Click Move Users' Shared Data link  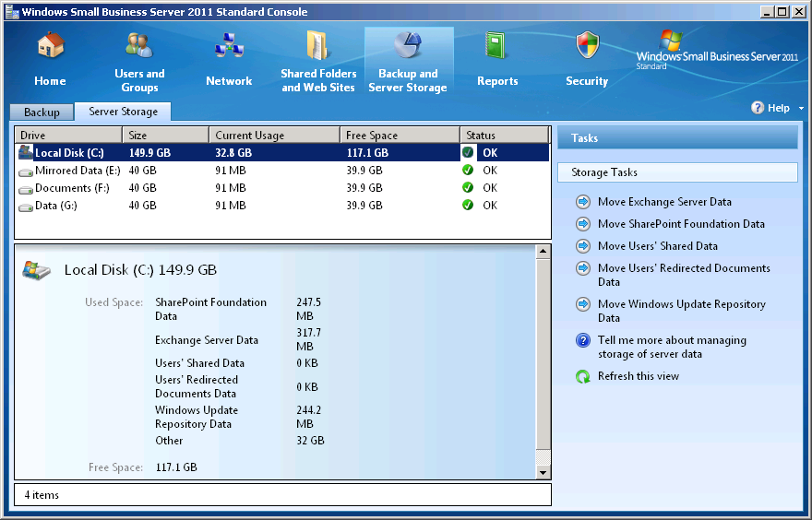pos(658,246)
